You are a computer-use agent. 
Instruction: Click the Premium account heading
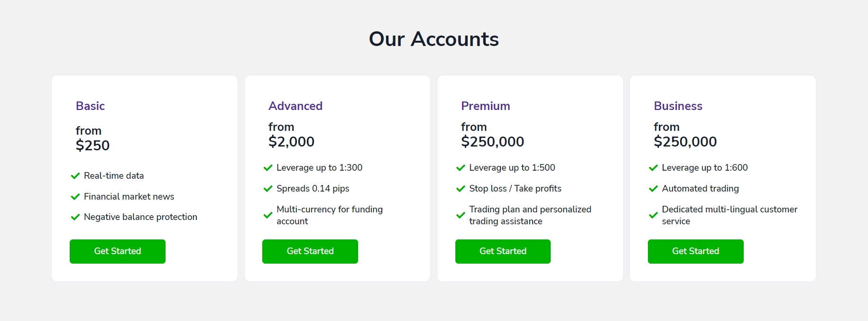(x=485, y=106)
